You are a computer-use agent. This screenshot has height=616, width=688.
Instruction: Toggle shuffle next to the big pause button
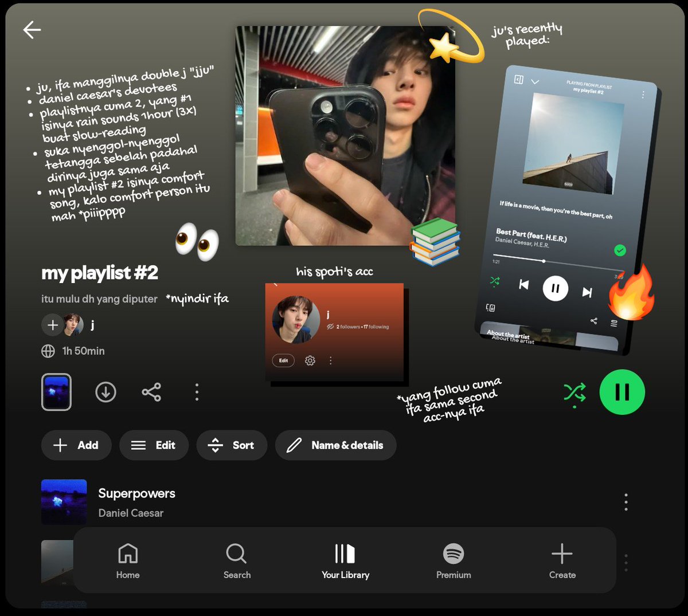[x=574, y=393]
